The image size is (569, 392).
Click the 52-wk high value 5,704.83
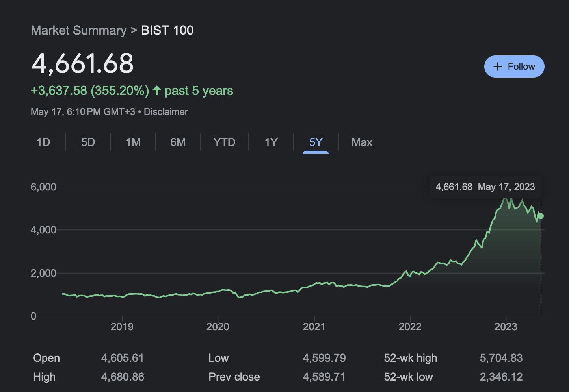point(501,358)
